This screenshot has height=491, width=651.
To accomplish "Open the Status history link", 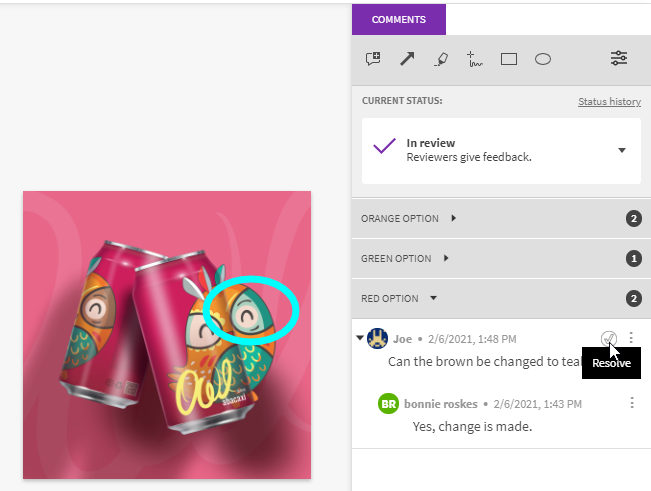I will tap(608, 102).
